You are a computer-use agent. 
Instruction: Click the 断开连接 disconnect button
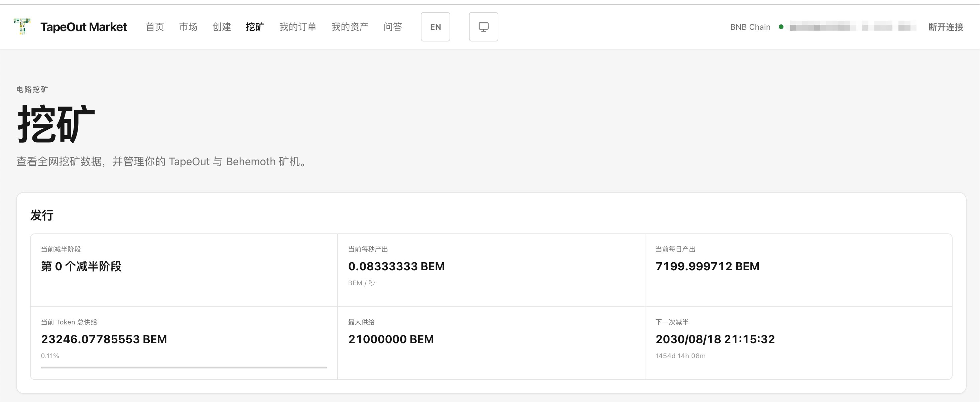click(x=946, y=27)
